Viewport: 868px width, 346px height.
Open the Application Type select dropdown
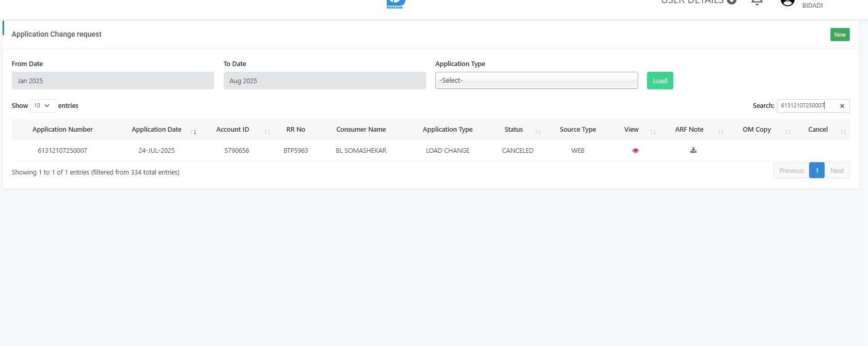[536, 81]
